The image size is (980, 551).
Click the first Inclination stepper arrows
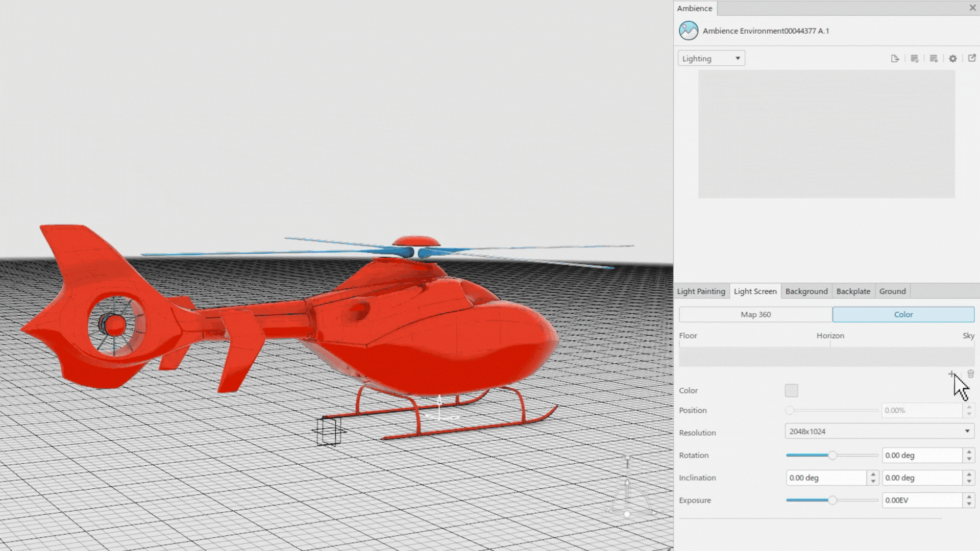pos(873,478)
